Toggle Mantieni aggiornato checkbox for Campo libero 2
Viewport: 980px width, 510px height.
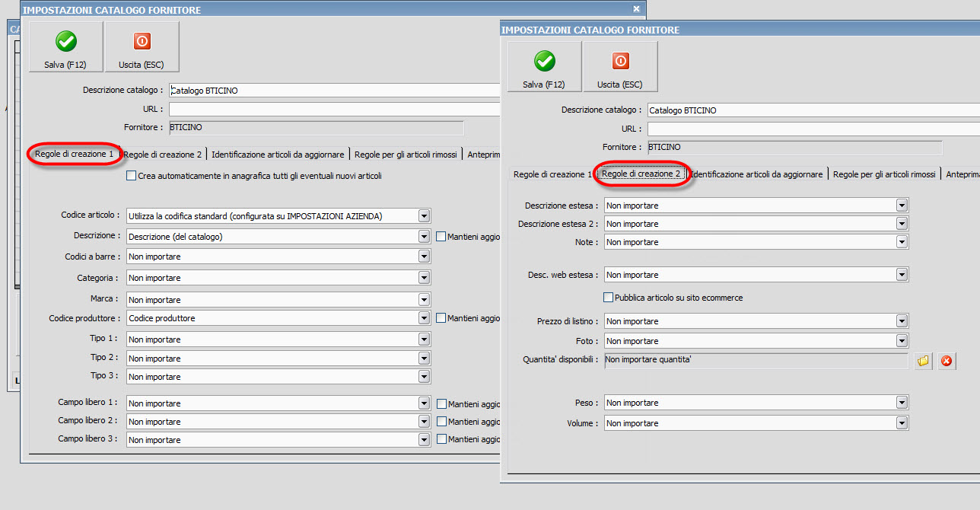pyautogui.click(x=442, y=421)
